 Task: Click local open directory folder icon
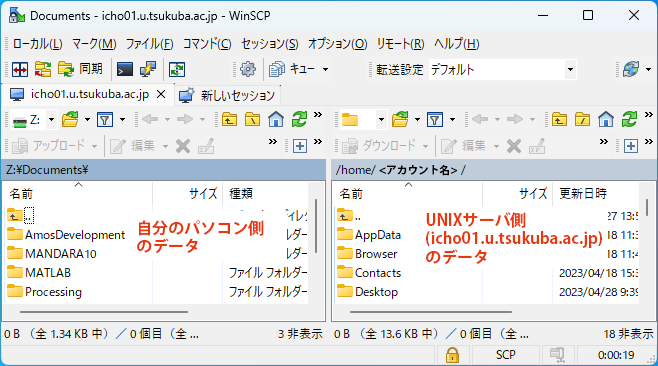coord(70,120)
